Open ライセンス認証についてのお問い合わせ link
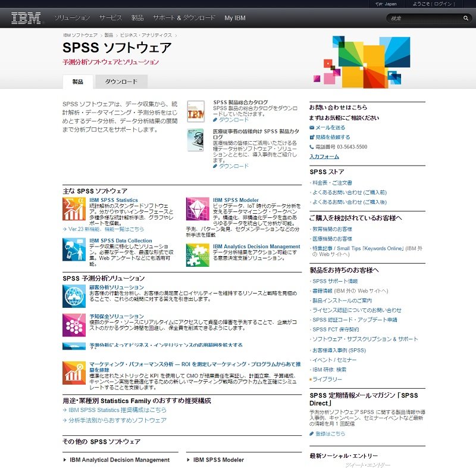This screenshot has height=468, width=476. (357, 310)
